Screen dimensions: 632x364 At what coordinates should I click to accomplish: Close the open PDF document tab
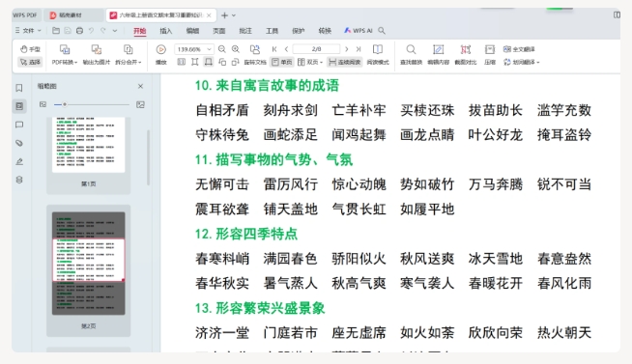[209, 15]
